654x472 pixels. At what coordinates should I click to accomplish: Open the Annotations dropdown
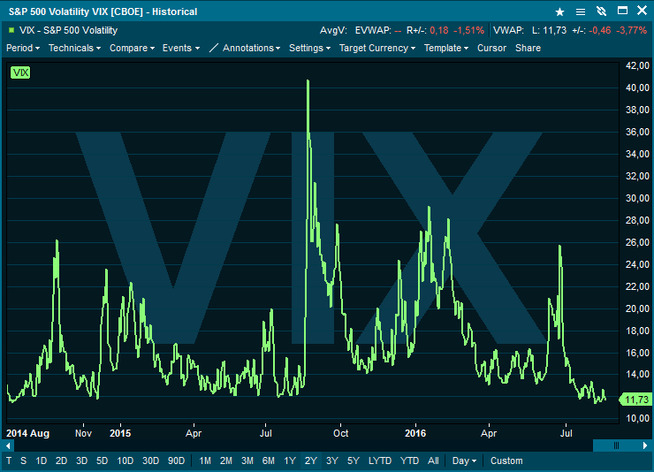[251, 48]
